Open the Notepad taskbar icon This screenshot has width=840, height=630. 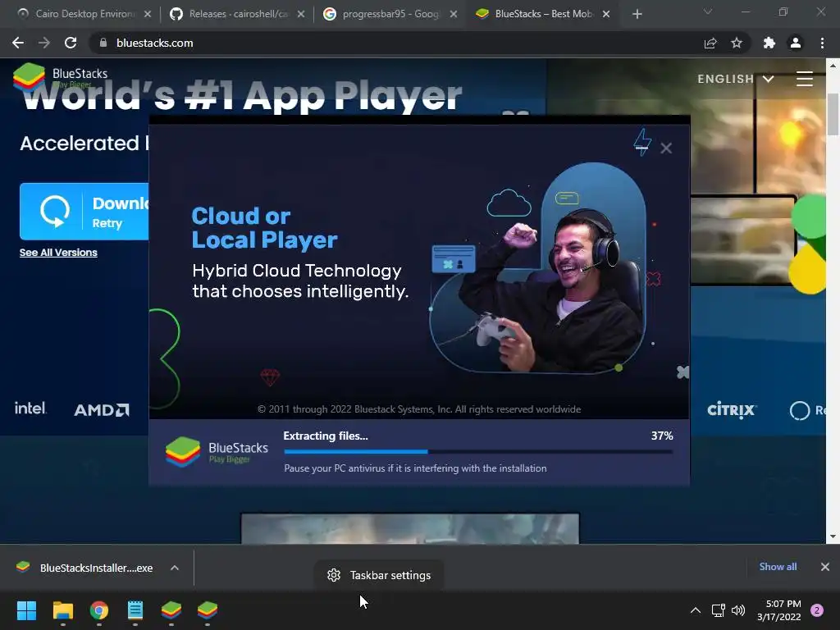coord(135,610)
